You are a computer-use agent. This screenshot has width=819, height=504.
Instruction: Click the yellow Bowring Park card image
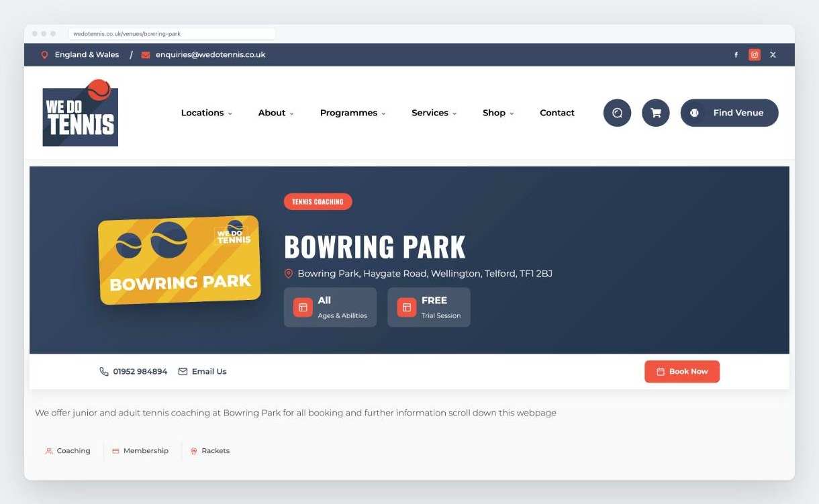pyautogui.click(x=179, y=260)
